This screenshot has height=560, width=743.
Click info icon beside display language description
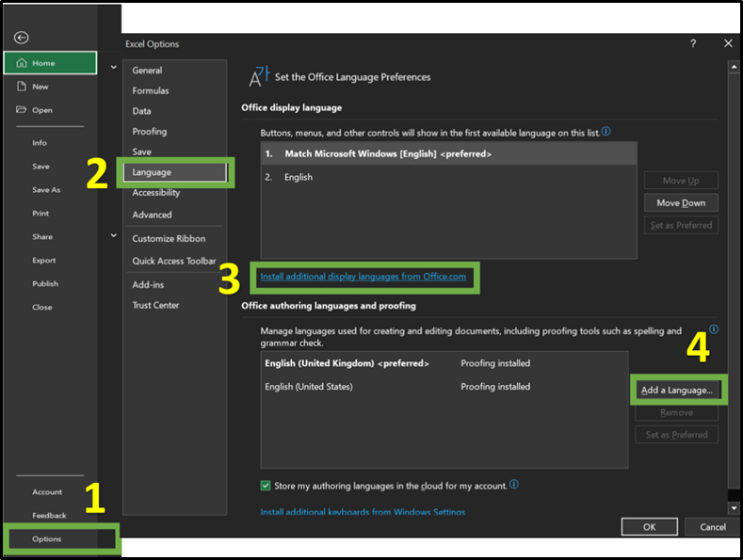tap(606, 131)
